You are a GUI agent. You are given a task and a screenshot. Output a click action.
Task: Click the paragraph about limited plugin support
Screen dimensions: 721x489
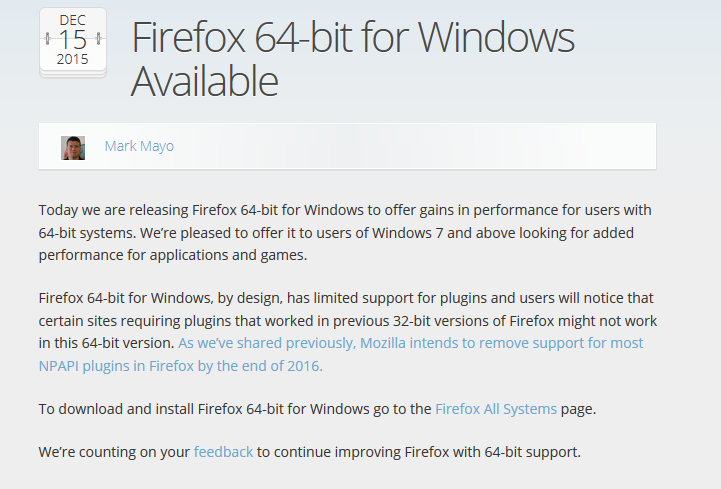click(348, 332)
